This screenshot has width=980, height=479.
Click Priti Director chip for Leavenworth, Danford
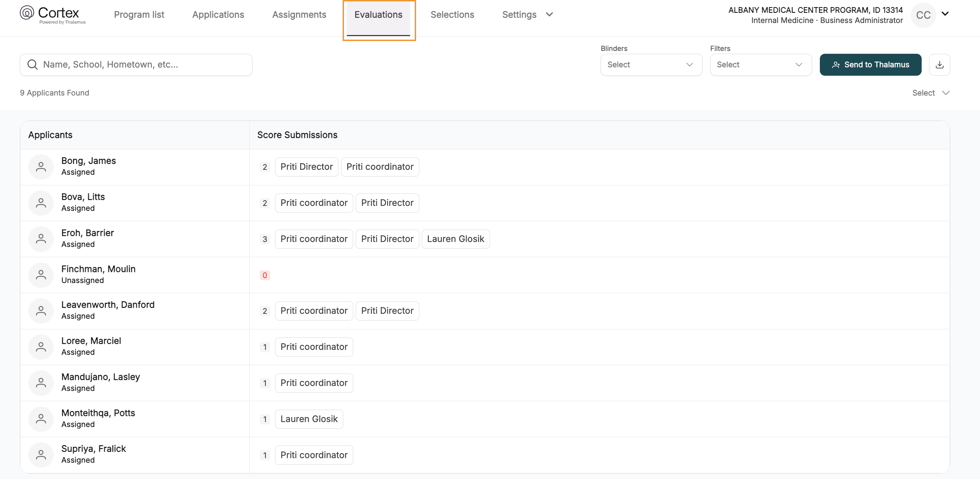click(x=387, y=311)
